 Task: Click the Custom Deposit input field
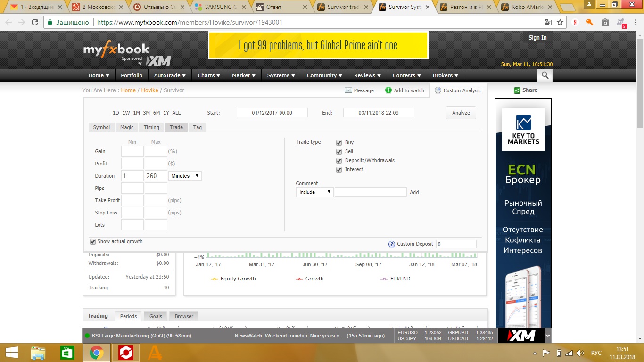(x=456, y=244)
